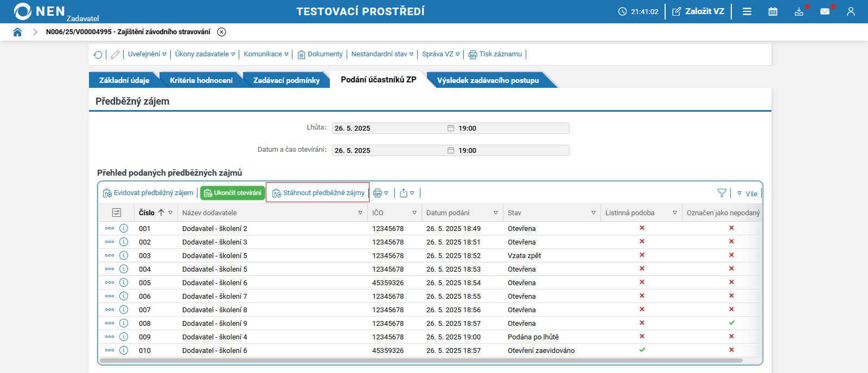Click the refresh record icon
This screenshot has width=868, height=373.
coord(98,54)
